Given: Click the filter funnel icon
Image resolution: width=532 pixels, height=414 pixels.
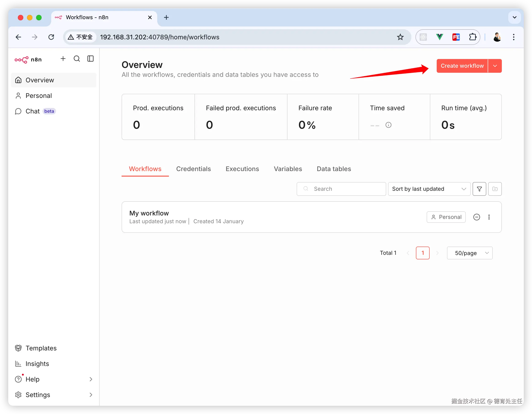Looking at the screenshot, I should 479,189.
